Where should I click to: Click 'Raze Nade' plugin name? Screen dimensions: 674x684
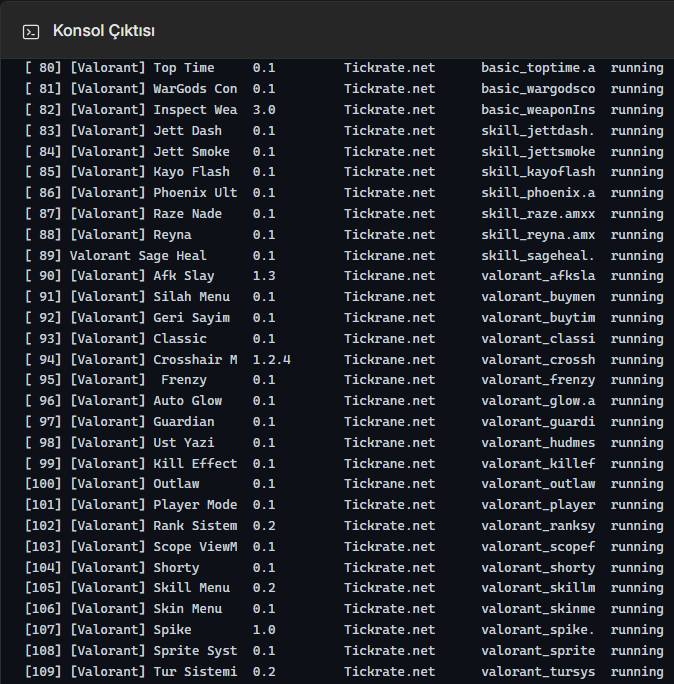pos(188,213)
